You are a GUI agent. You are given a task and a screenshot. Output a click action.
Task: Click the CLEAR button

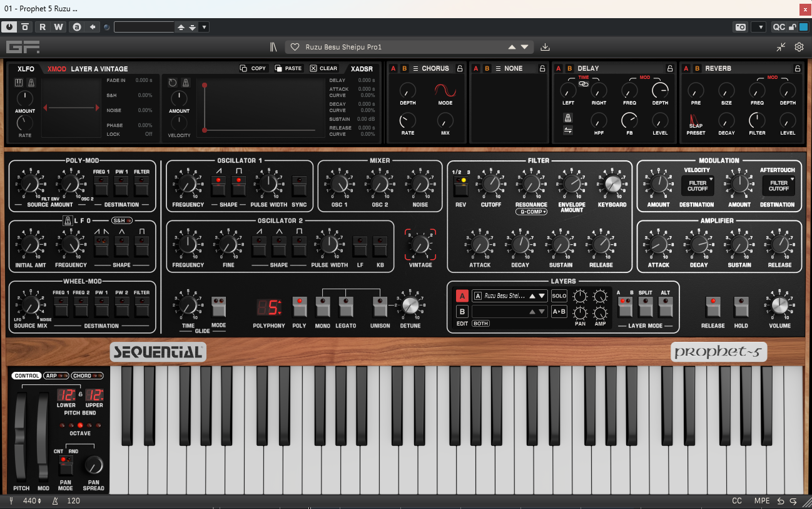[323, 68]
